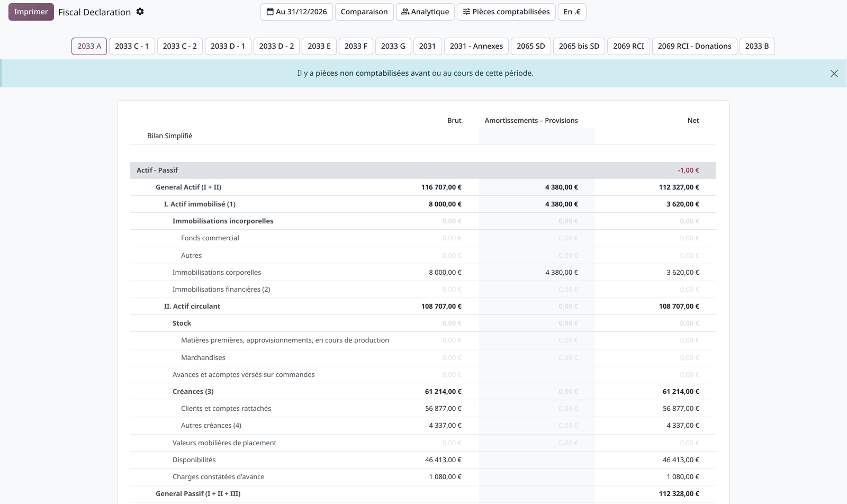The width and height of the screenshot is (847, 504).
Task: Click the Imprimer button
Action: tap(31, 12)
